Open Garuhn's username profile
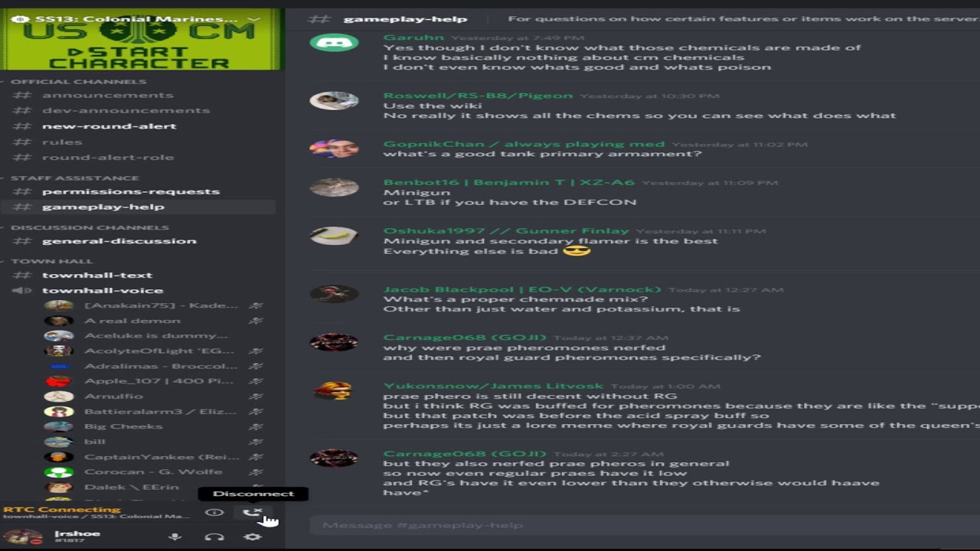 point(413,37)
